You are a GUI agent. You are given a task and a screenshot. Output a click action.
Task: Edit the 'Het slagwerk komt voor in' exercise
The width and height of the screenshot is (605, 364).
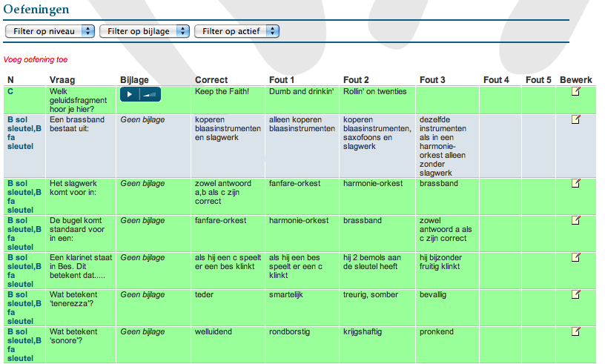(x=575, y=183)
